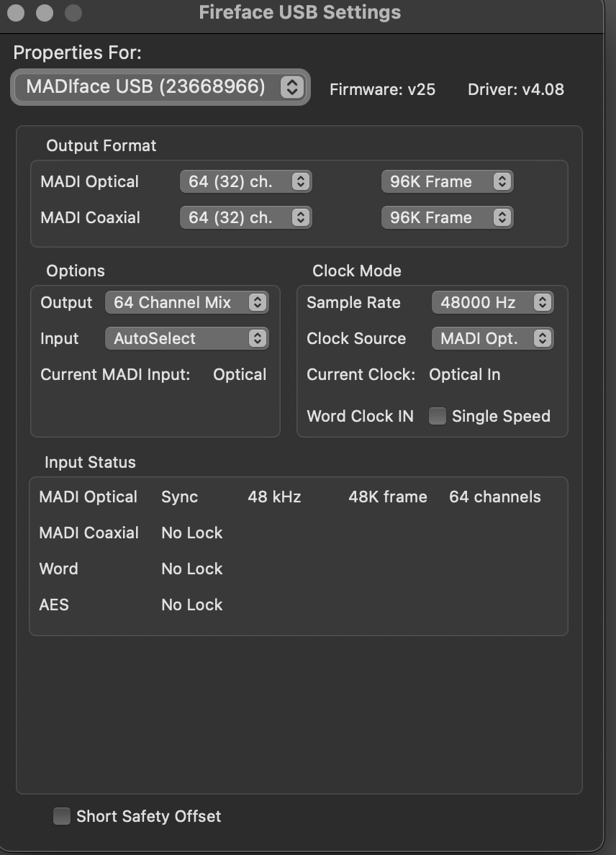Click the 64 channels input status value
This screenshot has height=855, width=616.
click(x=495, y=497)
